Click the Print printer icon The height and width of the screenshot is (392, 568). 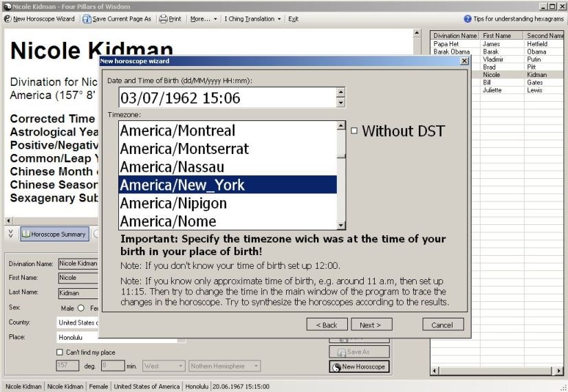(164, 19)
